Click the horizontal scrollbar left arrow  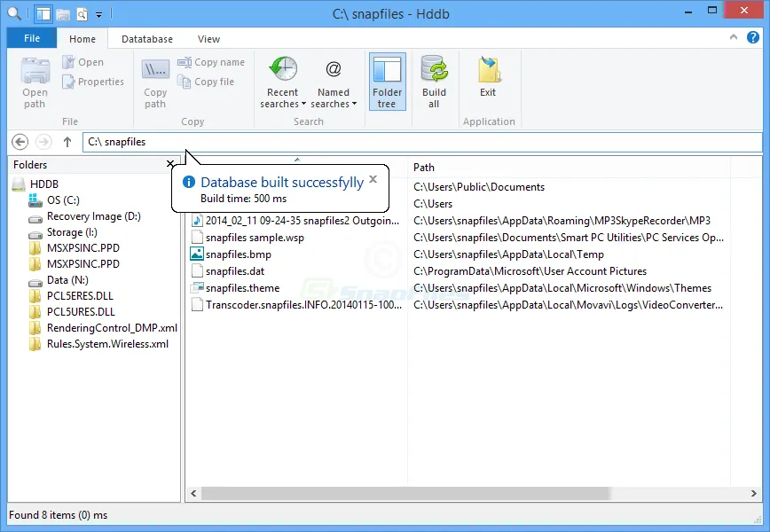tap(193, 494)
